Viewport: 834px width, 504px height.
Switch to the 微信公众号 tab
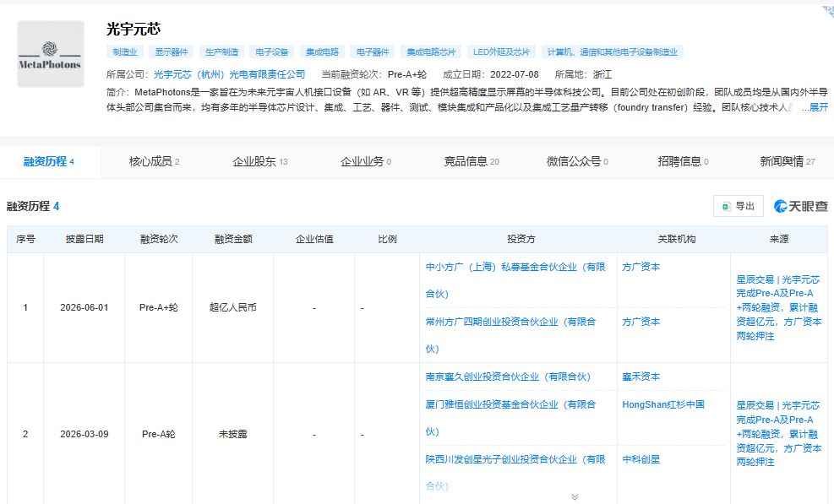coord(578,161)
